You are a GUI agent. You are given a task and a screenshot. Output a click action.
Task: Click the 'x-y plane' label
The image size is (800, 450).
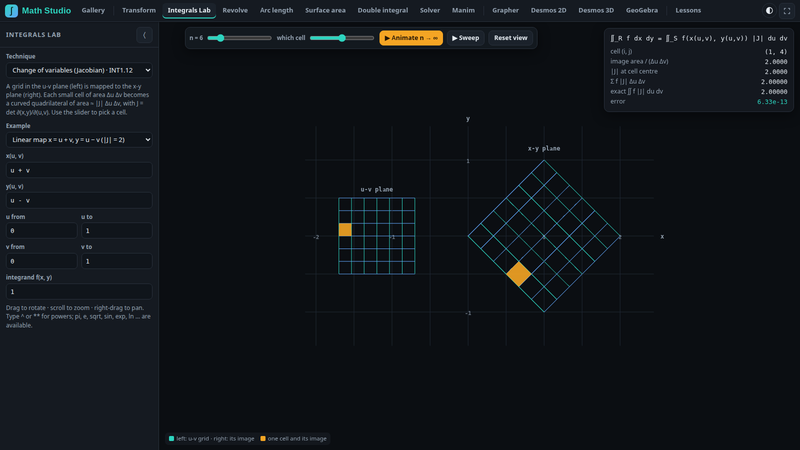[x=544, y=148]
